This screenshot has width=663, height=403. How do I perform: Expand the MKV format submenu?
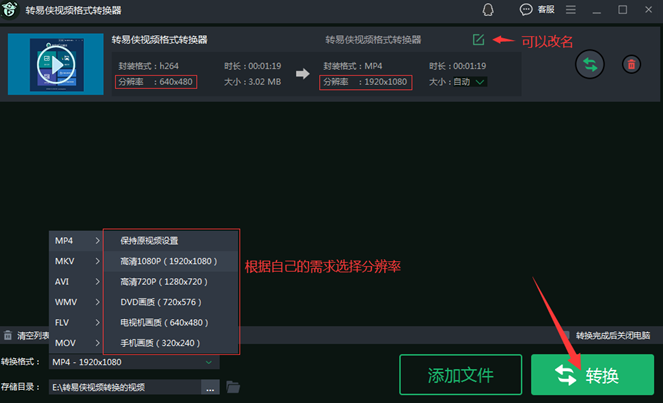(76, 261)
